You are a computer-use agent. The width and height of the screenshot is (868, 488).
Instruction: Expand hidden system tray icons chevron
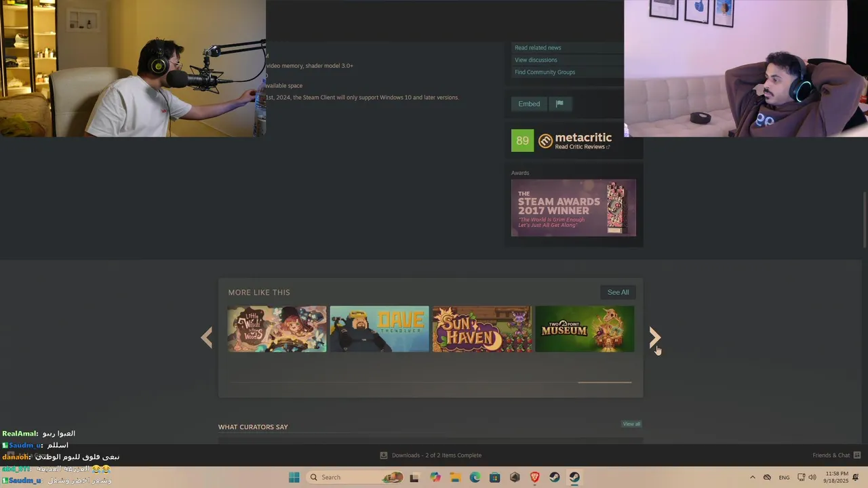(752, 477)
